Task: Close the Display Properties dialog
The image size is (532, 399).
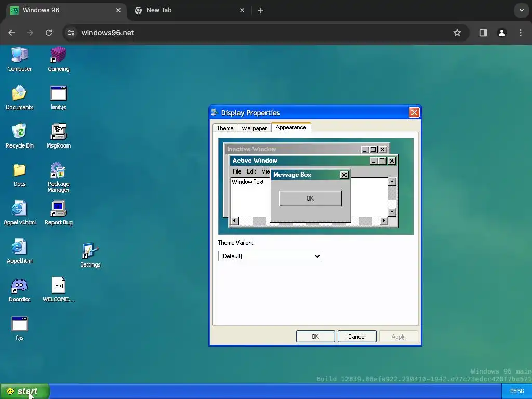Action: [414, 112]
